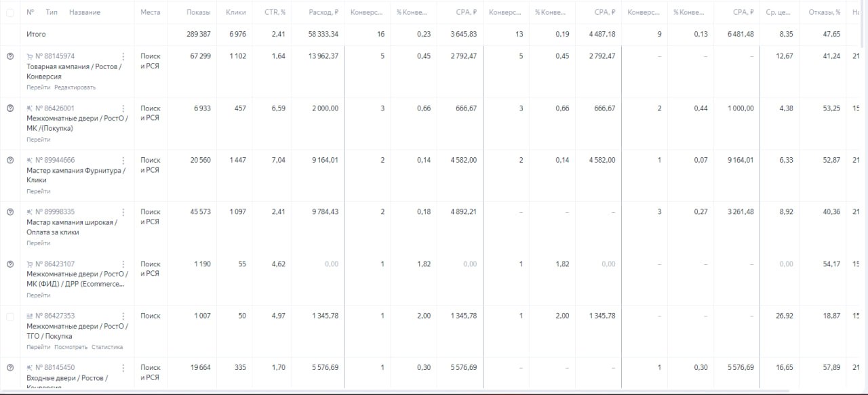Open the three-dot menu for Мастер кампания Фурнитура
Image resolution: width=868 pixels, height=395 pixels.
click(123, 161)
